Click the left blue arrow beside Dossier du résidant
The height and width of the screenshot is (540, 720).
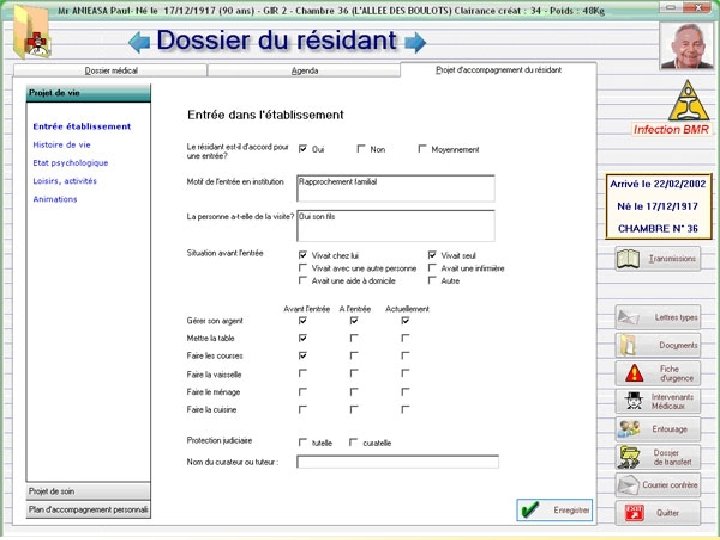(139, 42)
